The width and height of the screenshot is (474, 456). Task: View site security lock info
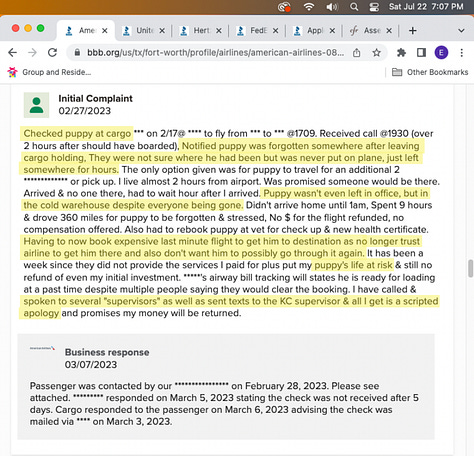click(x=77, y=52)
